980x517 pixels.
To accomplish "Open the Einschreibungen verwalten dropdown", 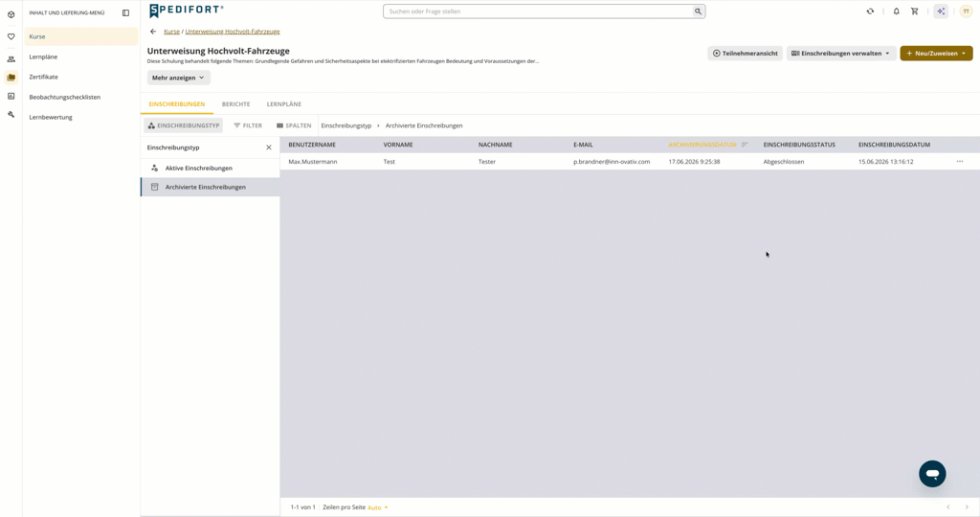I will coord(840,54).
